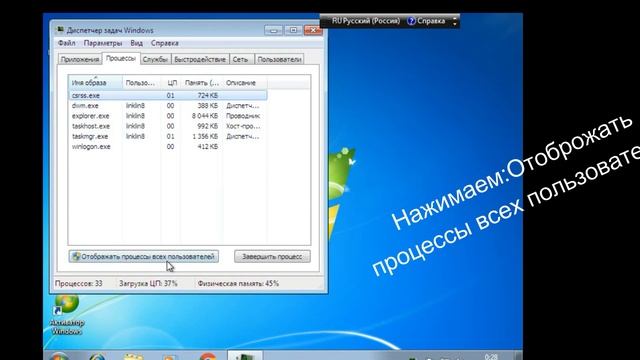Viewport: 640px width, 360px height.
Task: Switch to the Службы tab
Action: coord(155,60)
